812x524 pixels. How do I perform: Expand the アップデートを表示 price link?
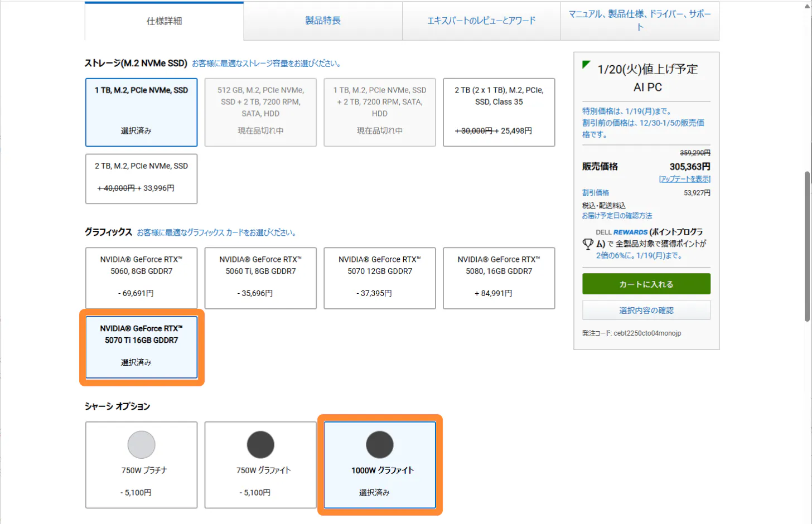click(x=684, y=179)
